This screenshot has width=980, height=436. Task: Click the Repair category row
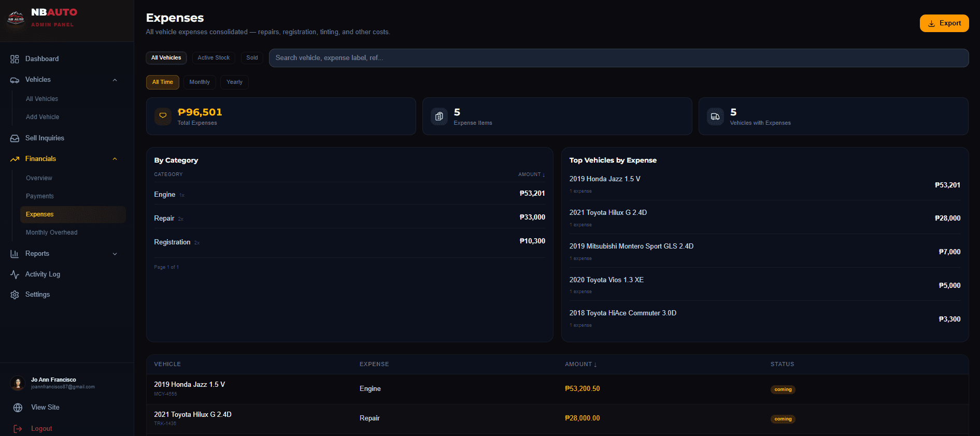(x=350, y=217)
